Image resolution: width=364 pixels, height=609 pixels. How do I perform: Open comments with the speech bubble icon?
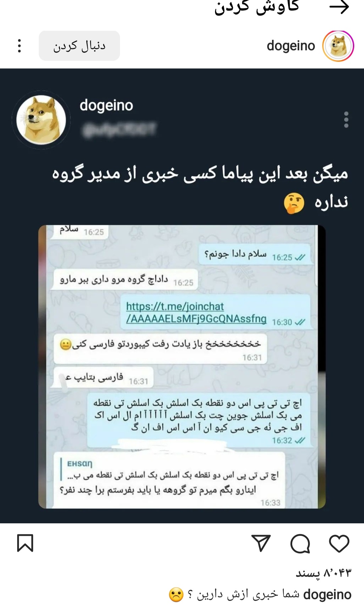coord(300,544)
